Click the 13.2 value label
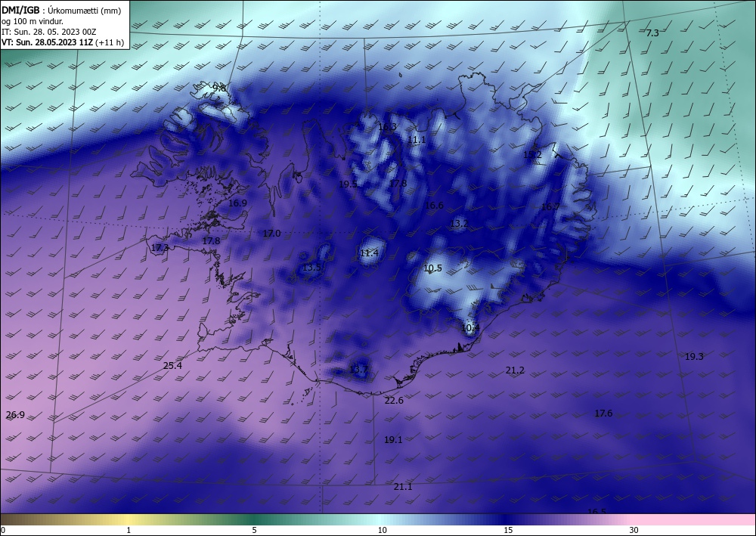This screenshot has height=536, width=756. pyautogui.click(x=459, y=224)
